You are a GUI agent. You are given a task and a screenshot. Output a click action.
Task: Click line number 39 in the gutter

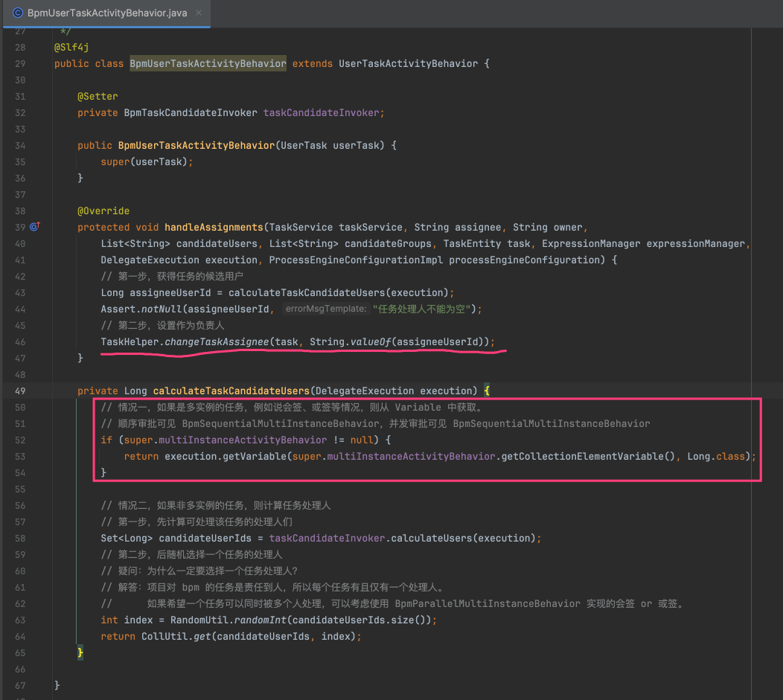20,227
